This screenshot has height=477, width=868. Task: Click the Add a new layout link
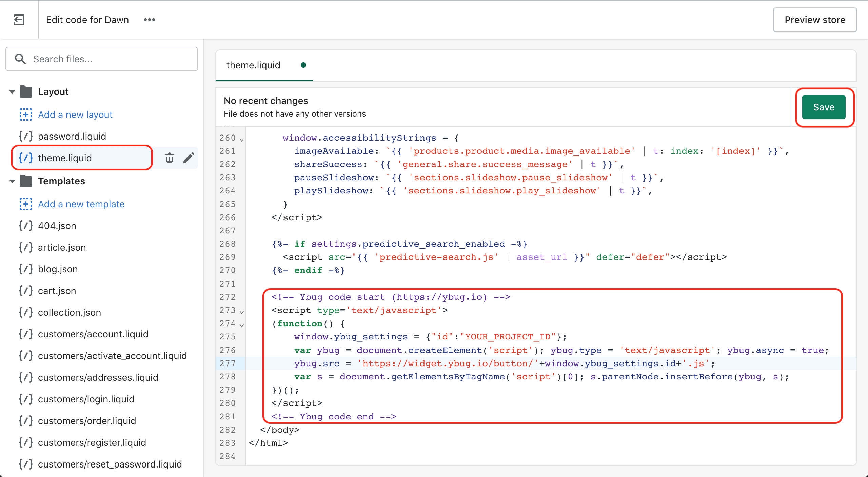pyautogui.click(x=75, y=115)
